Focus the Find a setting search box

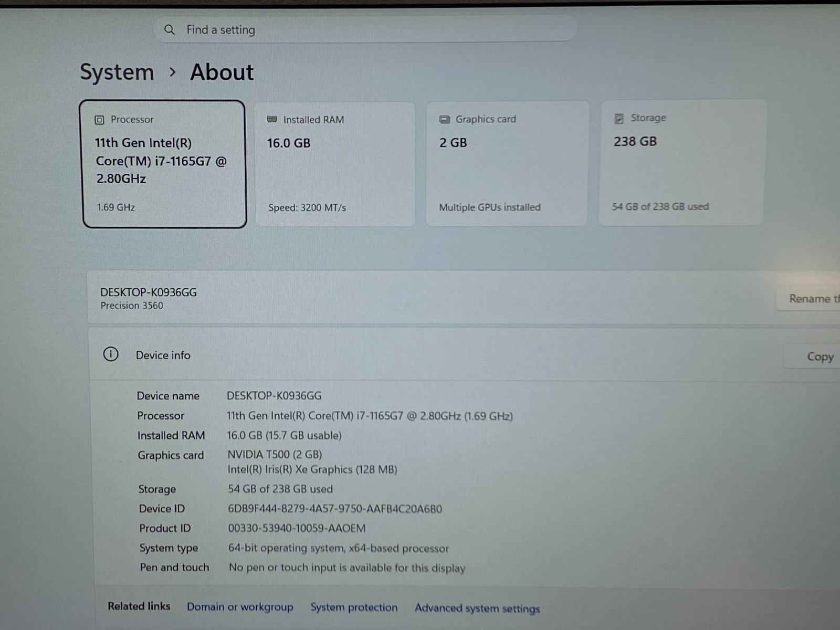365,29
